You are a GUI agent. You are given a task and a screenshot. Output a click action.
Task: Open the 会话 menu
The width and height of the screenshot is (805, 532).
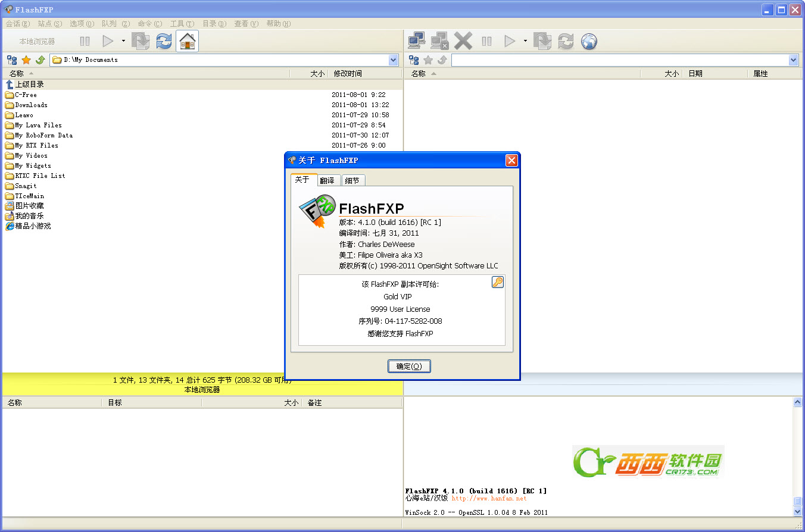click(17, 24)
